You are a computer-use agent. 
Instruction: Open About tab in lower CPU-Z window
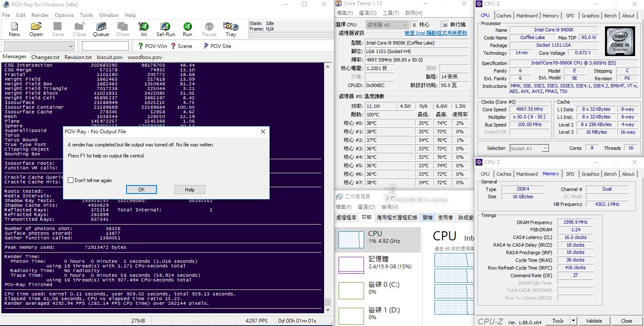(x=628, y=174)
